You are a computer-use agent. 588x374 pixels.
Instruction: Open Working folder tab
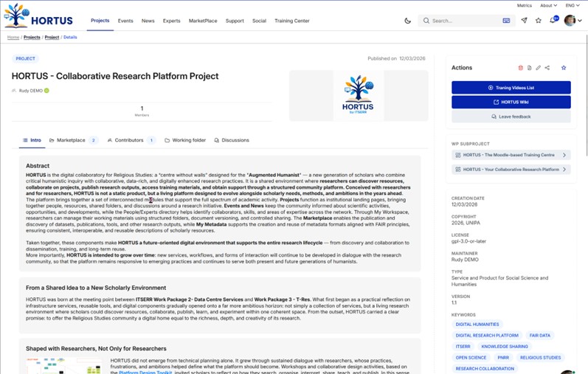[x=185, y=140]
